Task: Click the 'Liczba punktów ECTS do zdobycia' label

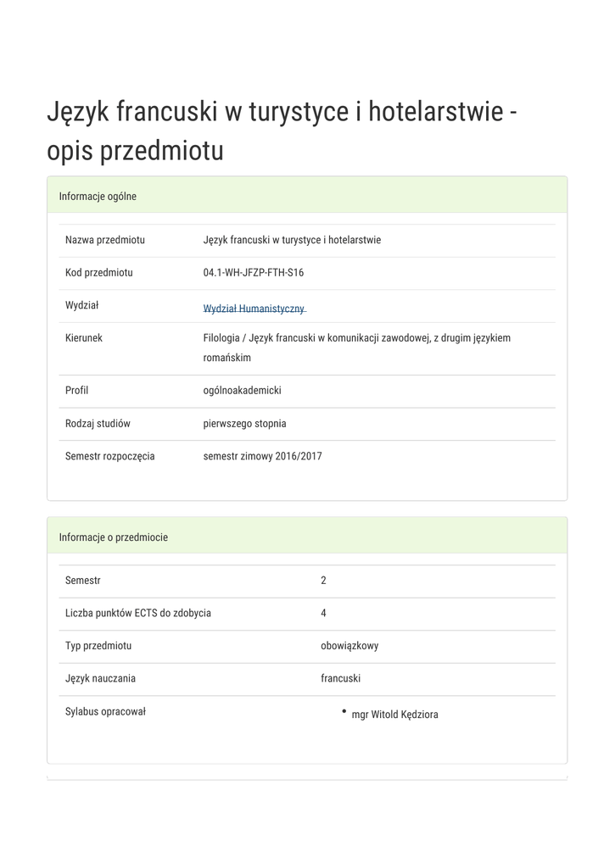Action: [137, 613]
